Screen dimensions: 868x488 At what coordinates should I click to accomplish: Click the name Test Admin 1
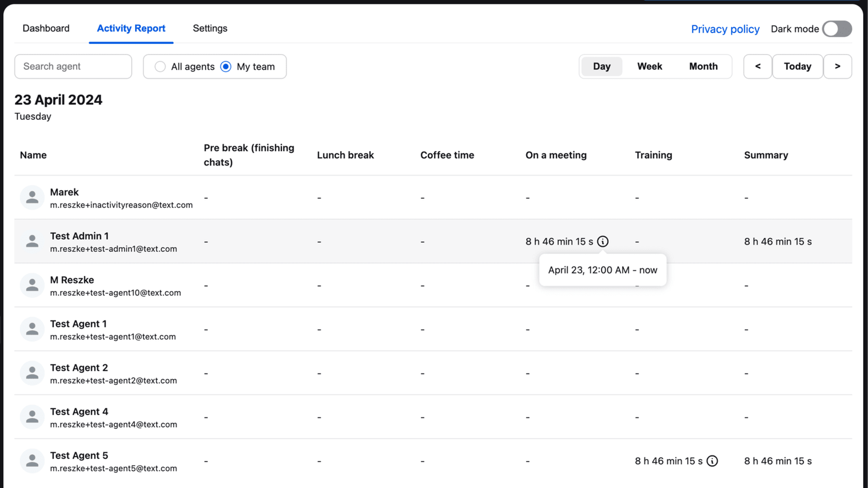[80, 236]
